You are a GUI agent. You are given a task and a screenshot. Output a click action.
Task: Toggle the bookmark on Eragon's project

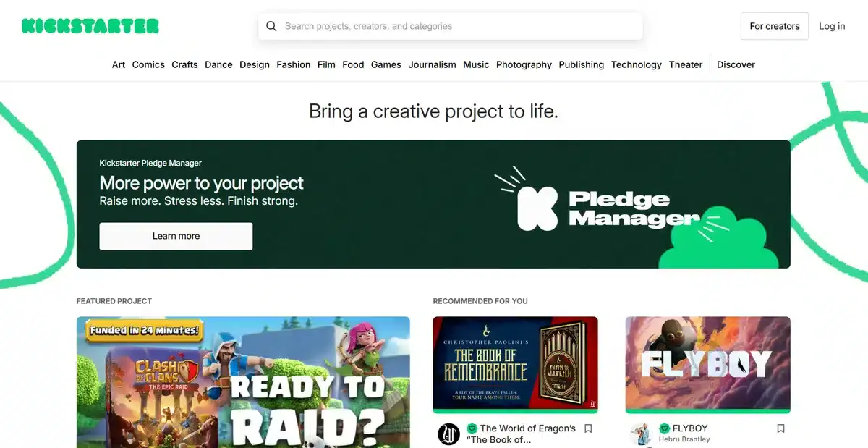pyautogui.click(x=587, y=428)
